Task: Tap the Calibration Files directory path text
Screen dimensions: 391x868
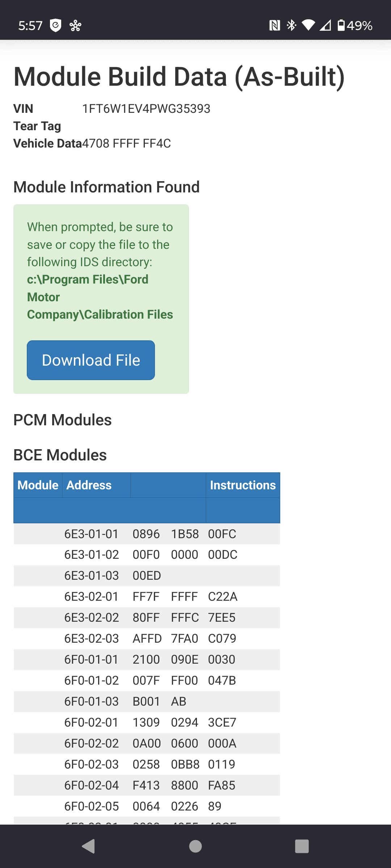Action: tap(100, 297)
